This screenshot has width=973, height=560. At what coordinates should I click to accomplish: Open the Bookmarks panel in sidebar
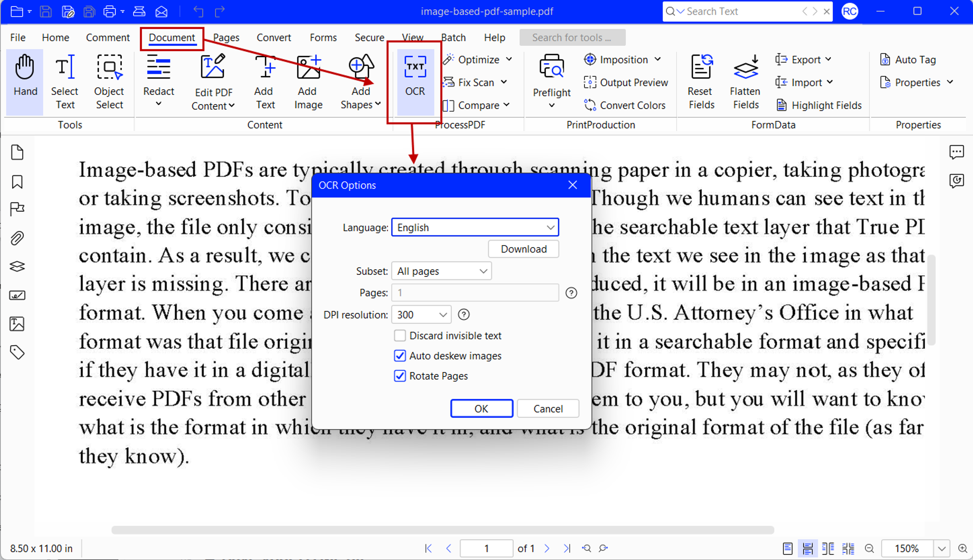coord(17,182)
